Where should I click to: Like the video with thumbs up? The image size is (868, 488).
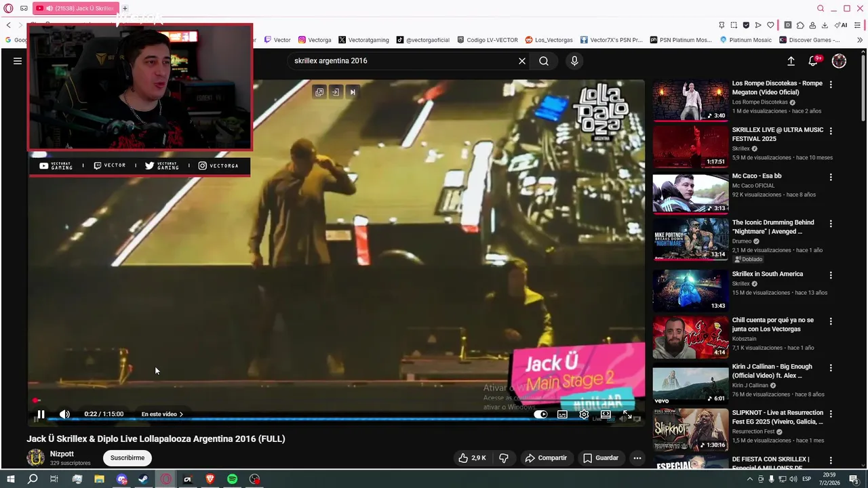coord(472,458)
